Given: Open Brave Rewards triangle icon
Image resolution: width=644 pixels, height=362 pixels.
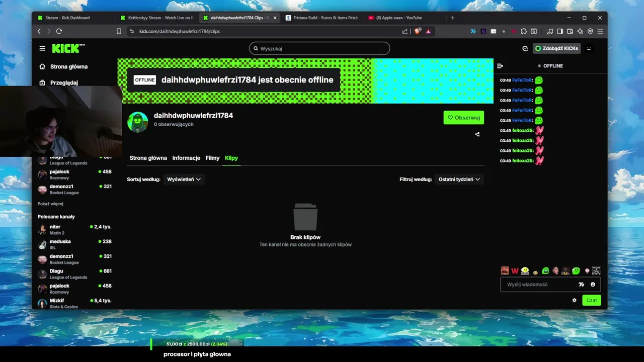Looking at the screenshot, I should (x=428, y=31).
